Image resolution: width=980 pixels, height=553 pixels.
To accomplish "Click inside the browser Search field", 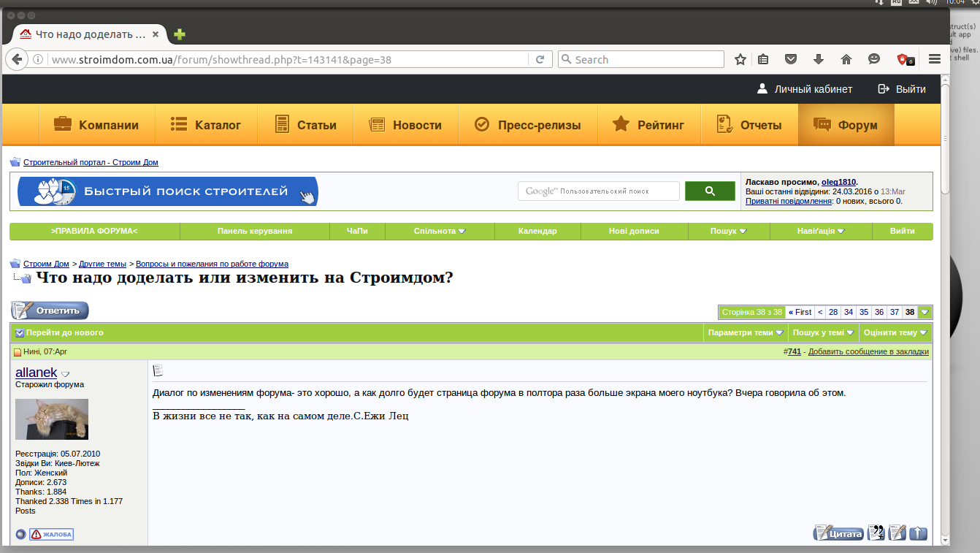I will pyautogui.click(x=641, y=60).
